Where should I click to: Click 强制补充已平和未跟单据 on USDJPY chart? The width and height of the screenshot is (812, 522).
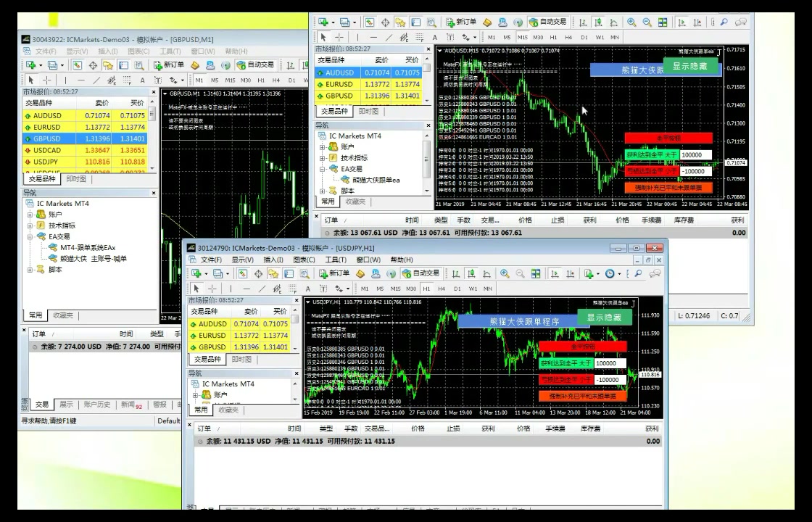pos(583,396)
